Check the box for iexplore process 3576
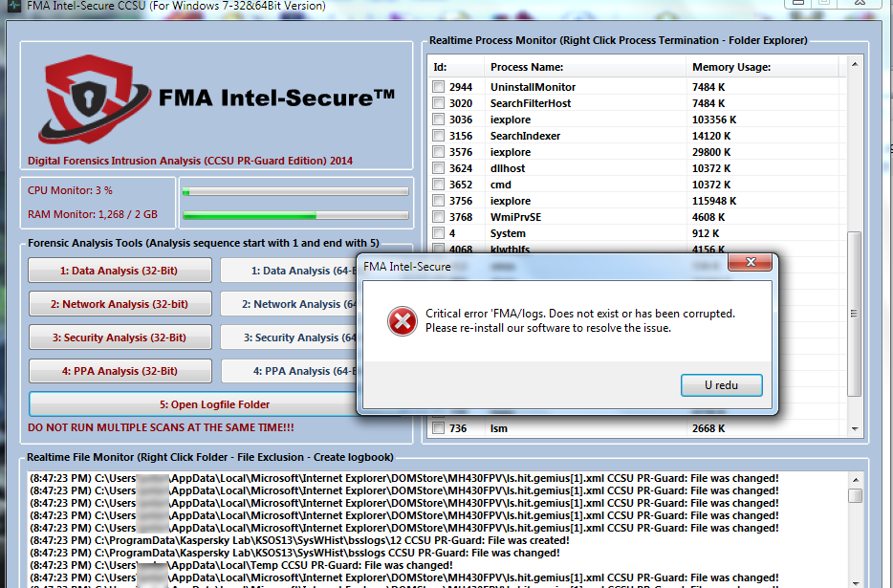This screenshot has width=893, height=588. (438, 152)
